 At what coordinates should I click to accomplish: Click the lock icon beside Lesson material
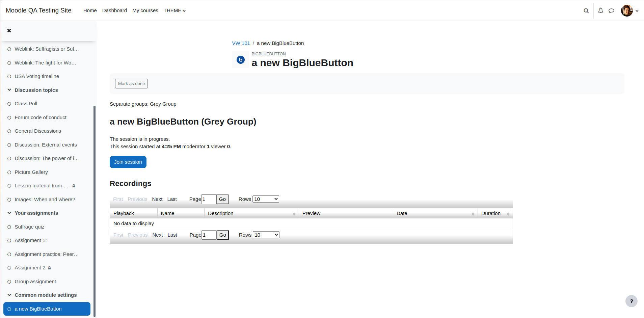pos(74,186)
